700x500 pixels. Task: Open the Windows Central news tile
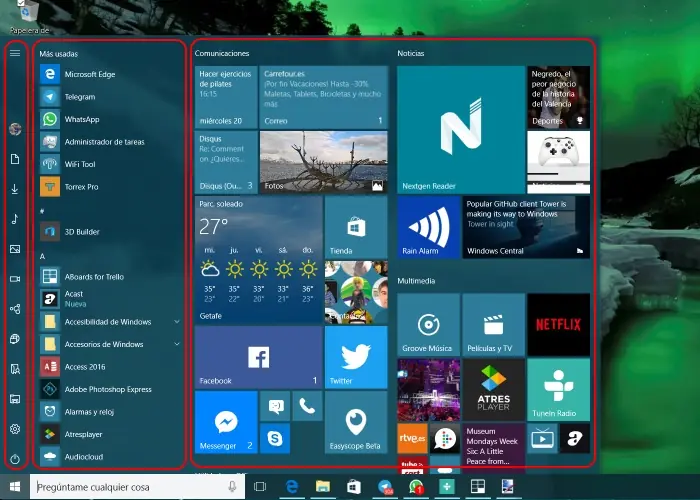tap(526, 227)
